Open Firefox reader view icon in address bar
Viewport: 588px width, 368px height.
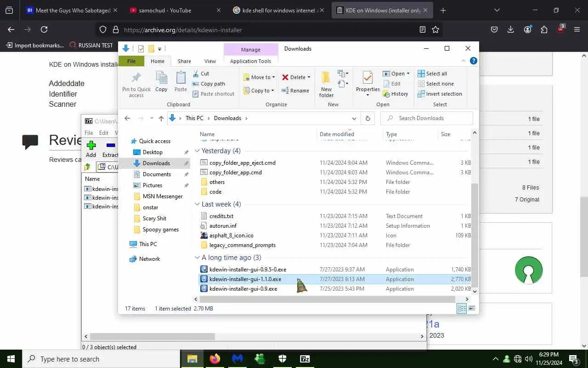(x=422, y=29)
